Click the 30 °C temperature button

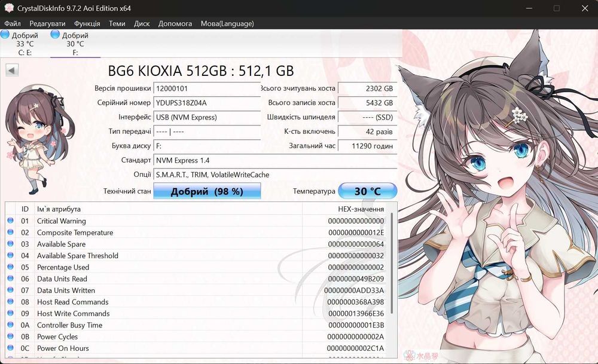click(x=368, y=191)
